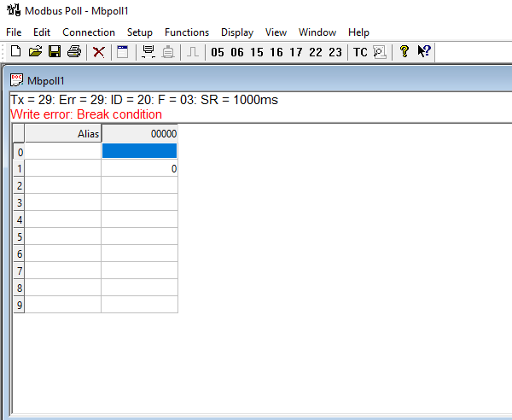Select function 23 read/write registers

click(335, 52)
